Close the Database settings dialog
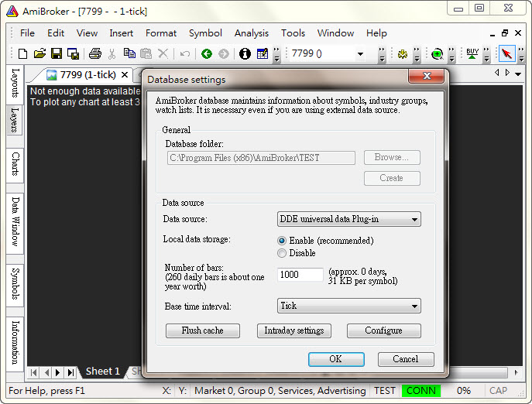Screen dimensions: 532x404 pos(427,76)
